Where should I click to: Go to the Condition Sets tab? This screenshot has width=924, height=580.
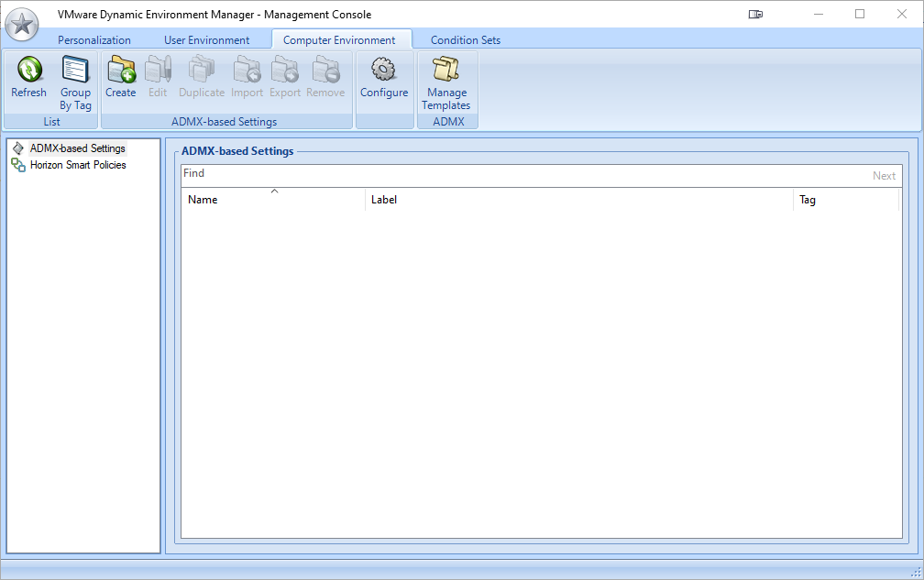coord(466,40)
